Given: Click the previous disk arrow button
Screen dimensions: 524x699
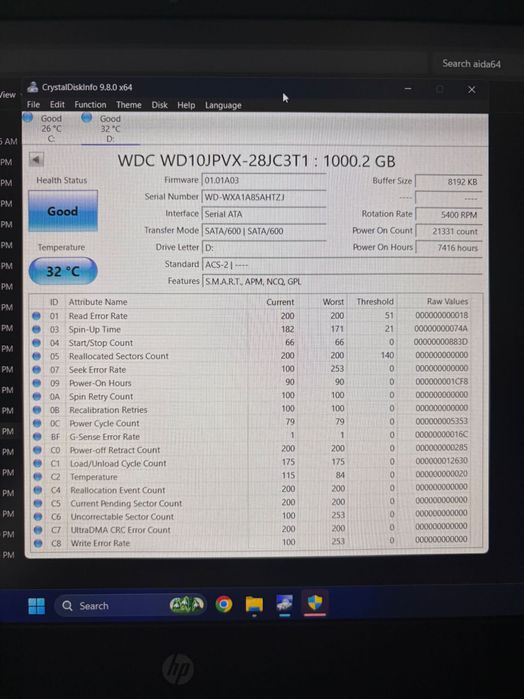Looking at the screenshot, I should pyautogui.click(x=36, y=160).
